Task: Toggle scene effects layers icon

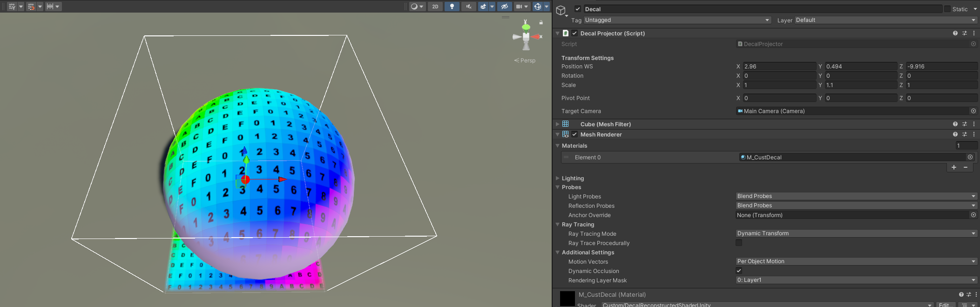Action: (483, 7)
